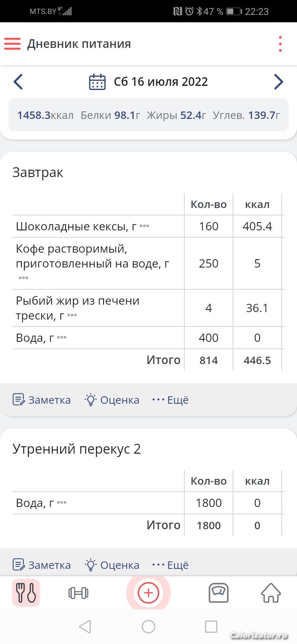Open the three-dot overflow menu
Screen dimensions: 297x644
tap(280, 44)
